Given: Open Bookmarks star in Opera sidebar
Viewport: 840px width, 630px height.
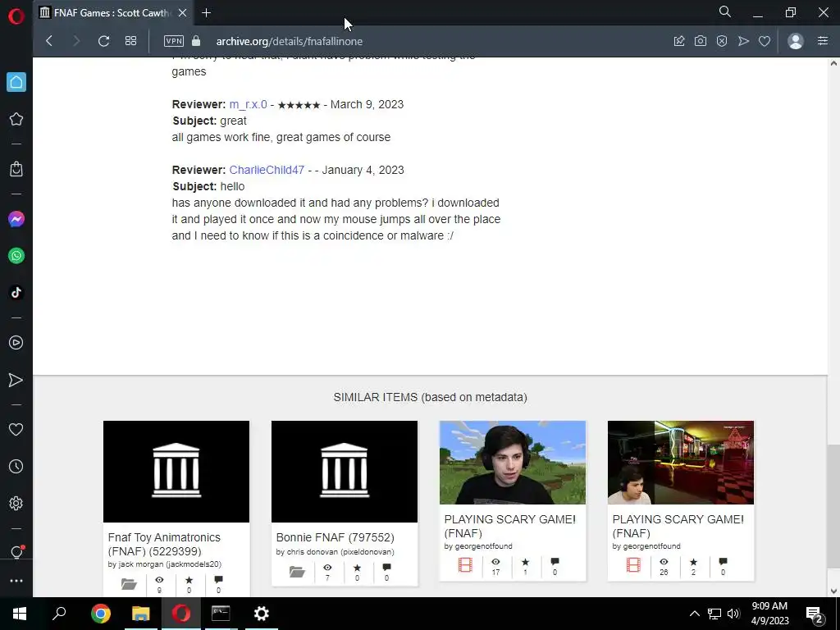Looking at the screenshot, I should (x=16, y=119).
